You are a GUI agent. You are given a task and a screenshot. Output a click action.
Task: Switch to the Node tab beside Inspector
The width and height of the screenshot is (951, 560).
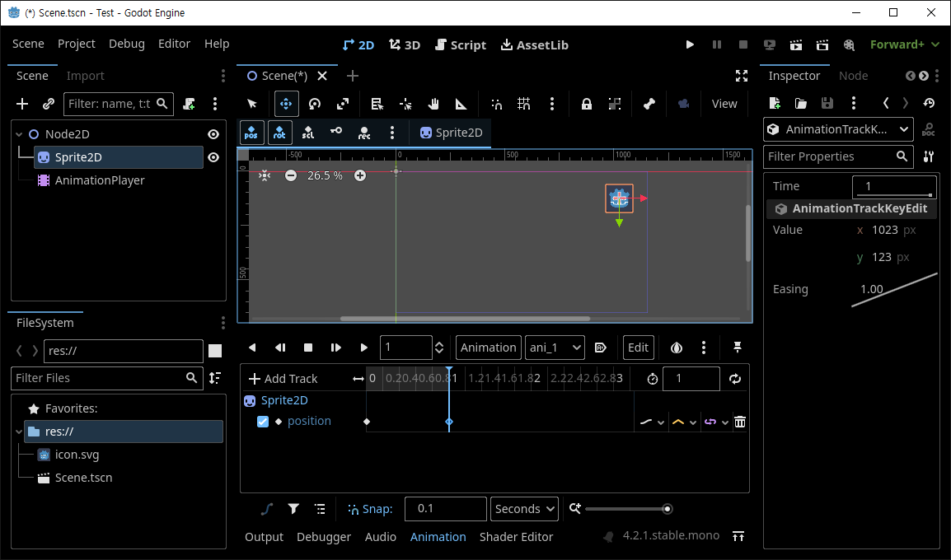tap(854, 76)
